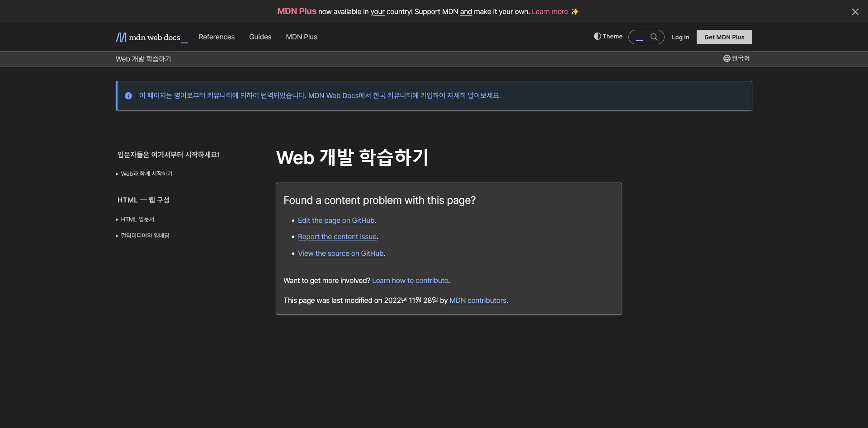
Task: Open the MDN Plus navigation menu
Action: (x=301, y=37)
